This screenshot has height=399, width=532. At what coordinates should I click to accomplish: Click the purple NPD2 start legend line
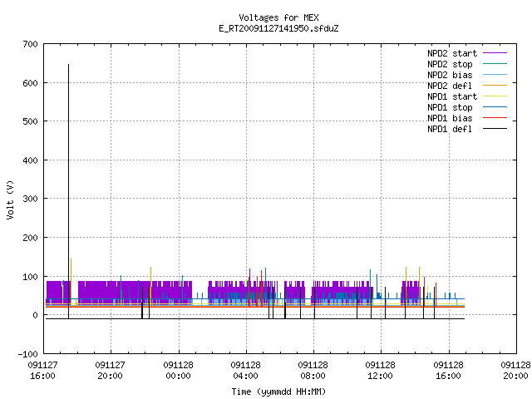point(495,53)
